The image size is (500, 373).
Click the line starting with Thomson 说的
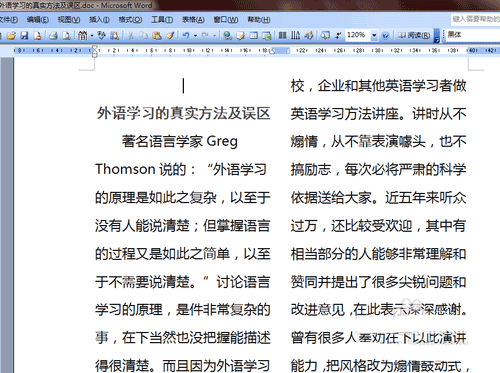click(x=181, y=169)
